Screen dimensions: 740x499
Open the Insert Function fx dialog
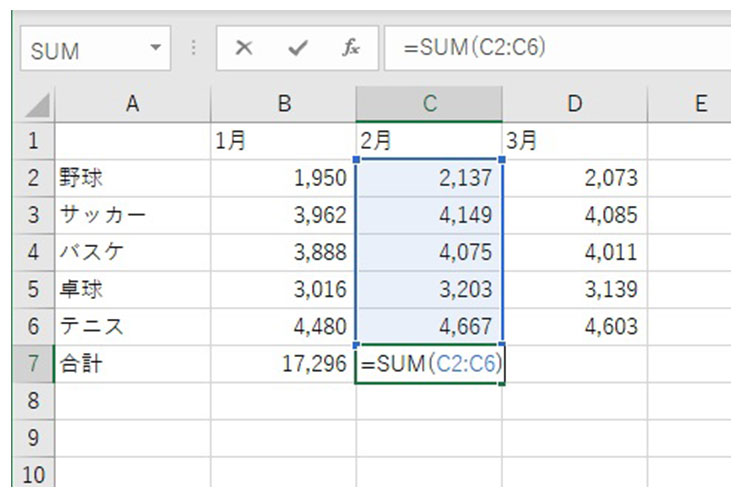pos(350,49)
